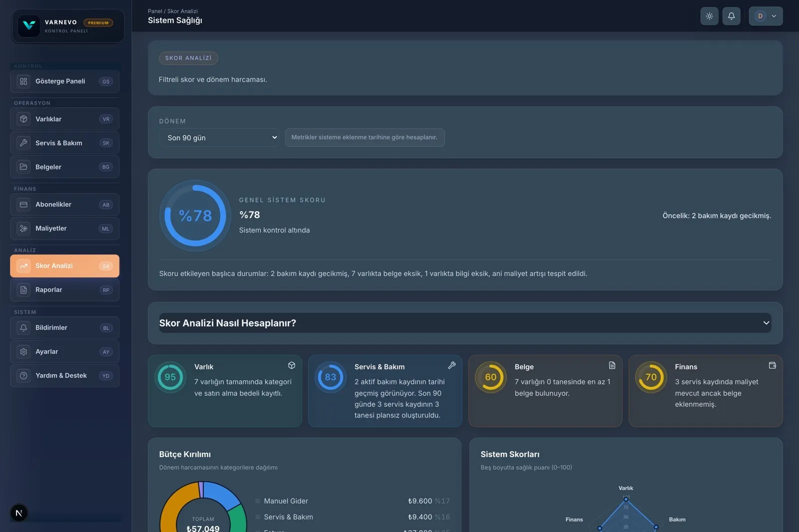Click the PREMIUM badge in header
The width and height of the screenshot is (799, 532).
click(x=98, y=22)
